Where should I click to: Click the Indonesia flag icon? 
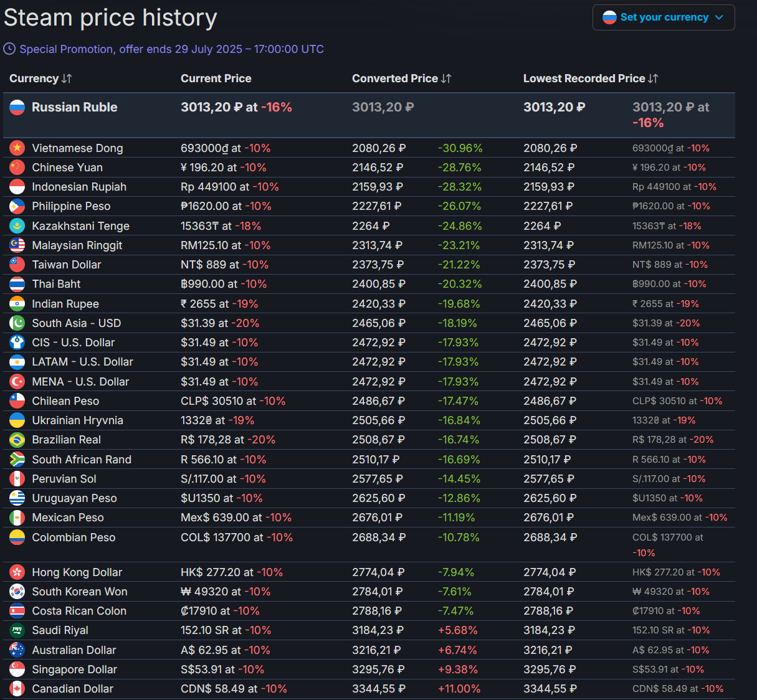point(17,186)
